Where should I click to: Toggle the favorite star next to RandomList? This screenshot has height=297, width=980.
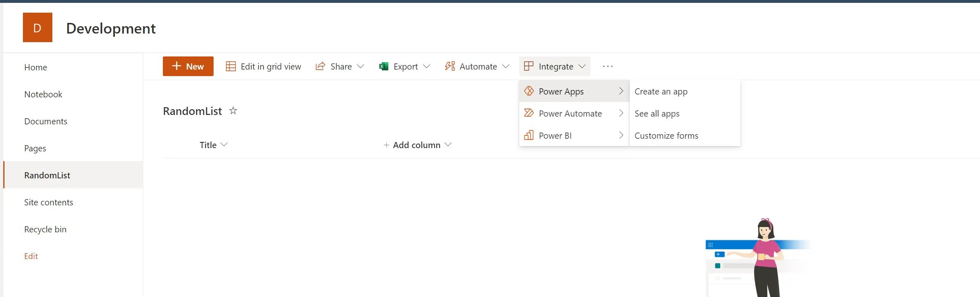[x=233, y=110]
